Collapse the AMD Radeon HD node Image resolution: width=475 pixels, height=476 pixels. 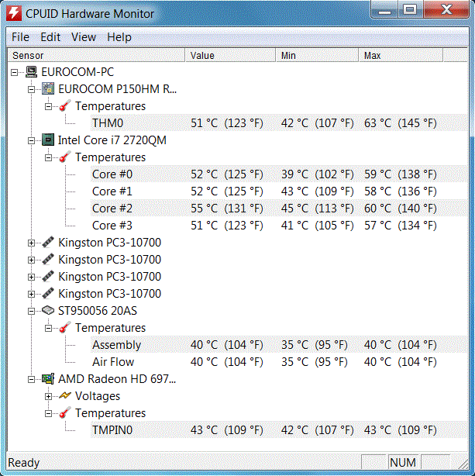point(31,379)
